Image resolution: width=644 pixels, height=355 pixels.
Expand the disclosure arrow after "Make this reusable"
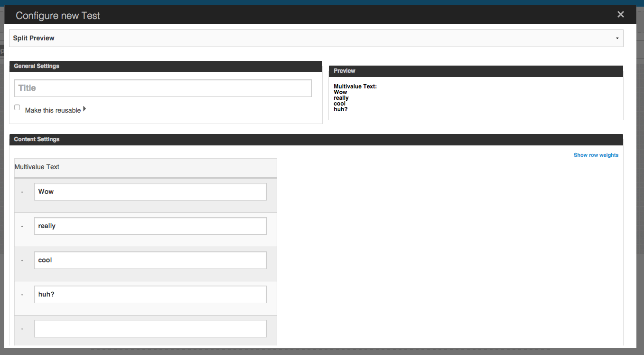pos(84,108)
